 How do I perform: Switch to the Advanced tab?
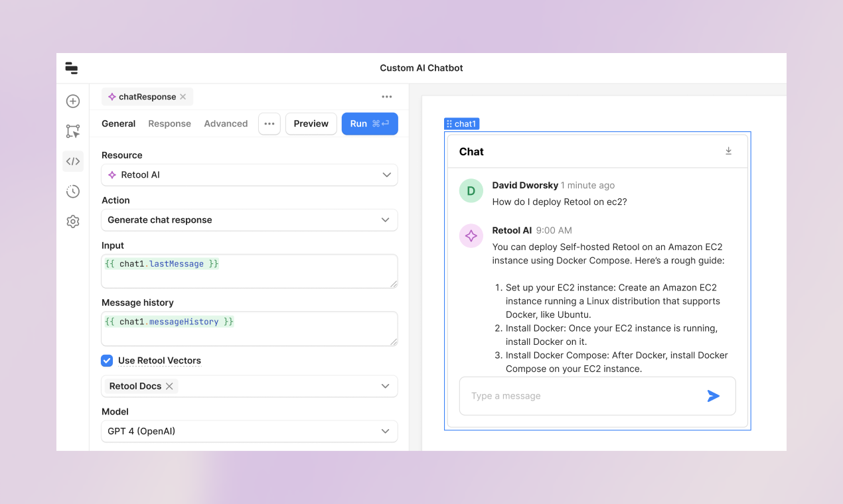point(226,124)
